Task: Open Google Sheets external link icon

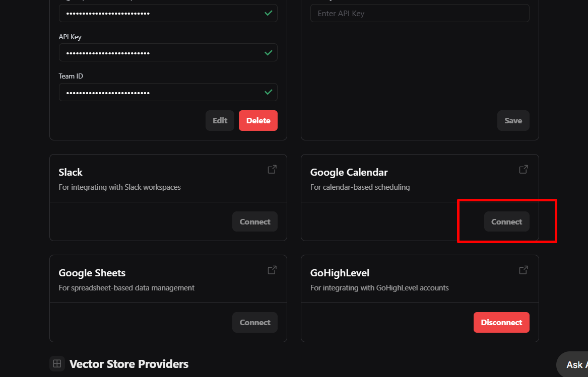Action: (x=272, y=270)
